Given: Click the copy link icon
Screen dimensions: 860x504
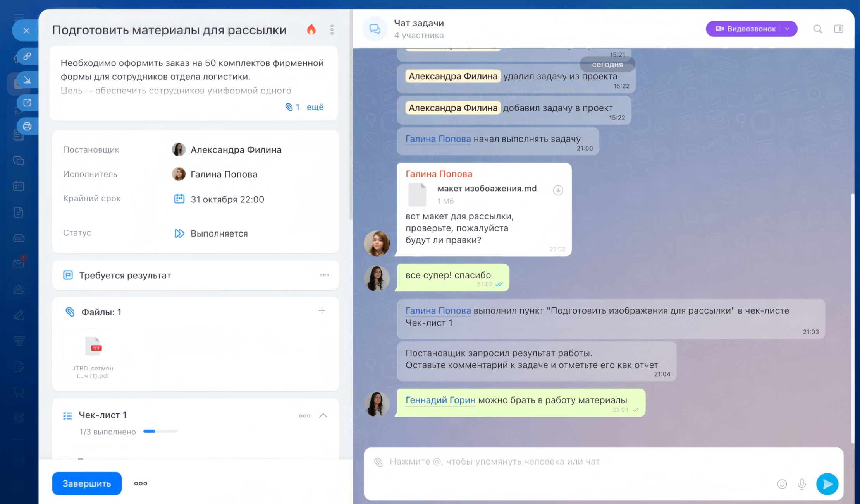Looking at the screenshot, I should pyautogui.click(x=27, y=57).
